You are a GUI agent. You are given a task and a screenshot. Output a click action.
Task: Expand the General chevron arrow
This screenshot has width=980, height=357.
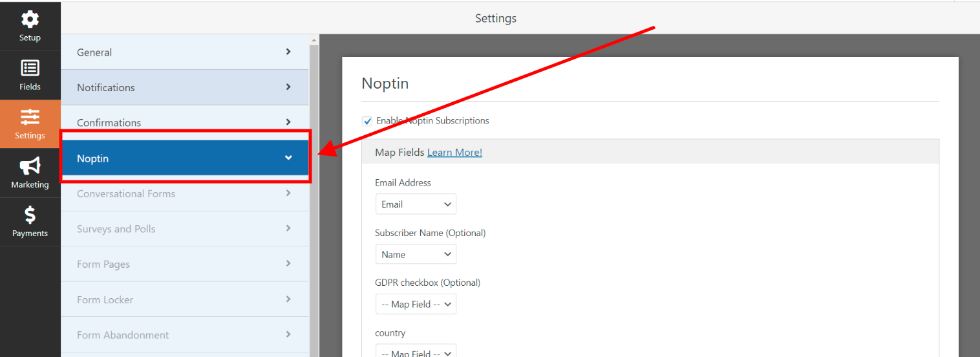(288, 52)
